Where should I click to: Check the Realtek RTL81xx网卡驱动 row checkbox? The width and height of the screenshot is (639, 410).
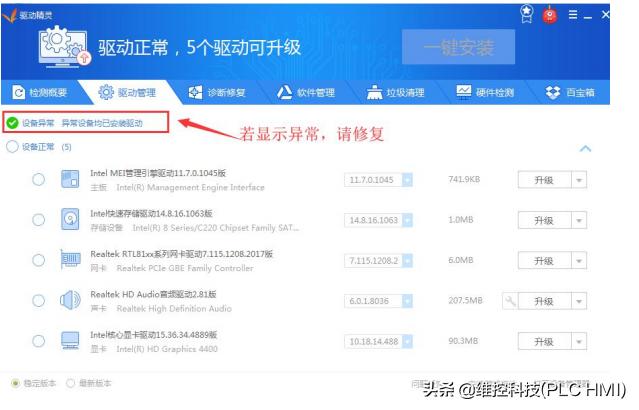click(x=39, y=260)
